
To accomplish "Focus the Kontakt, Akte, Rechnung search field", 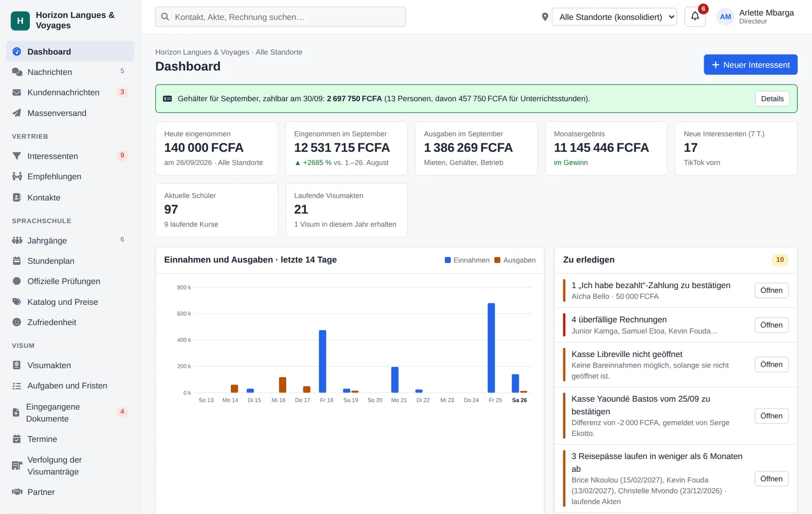I will [280, 17].
